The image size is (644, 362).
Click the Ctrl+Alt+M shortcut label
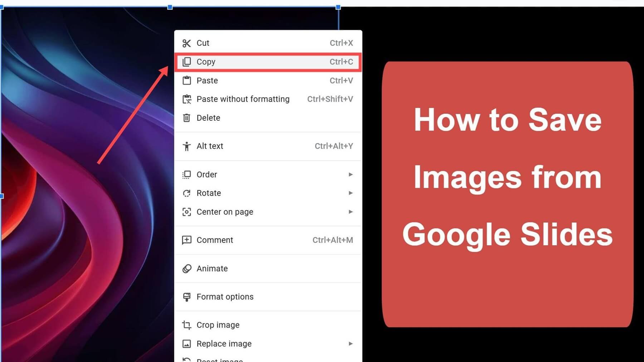click(x=333, y=240)
